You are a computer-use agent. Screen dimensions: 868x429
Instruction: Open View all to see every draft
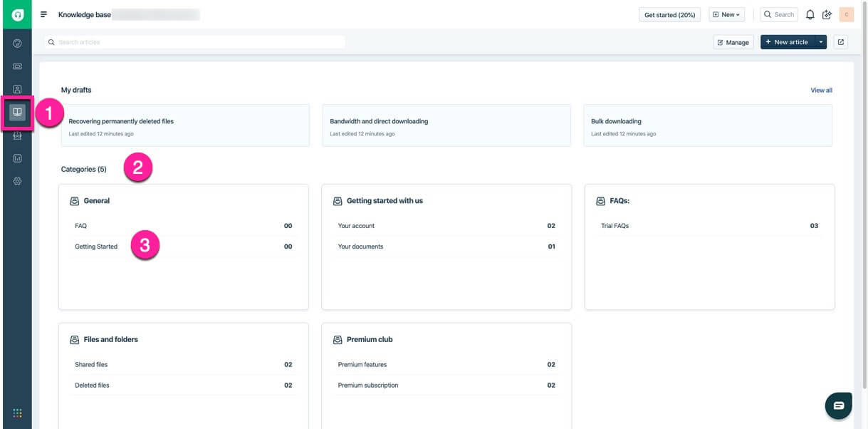[821, 90]
